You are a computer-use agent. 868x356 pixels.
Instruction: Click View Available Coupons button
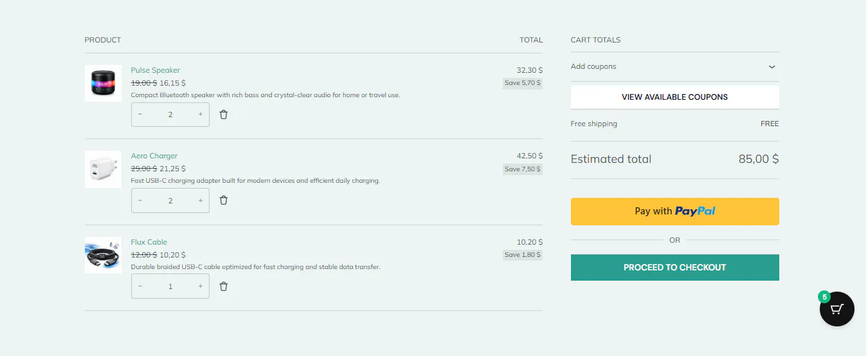point(674,97)
